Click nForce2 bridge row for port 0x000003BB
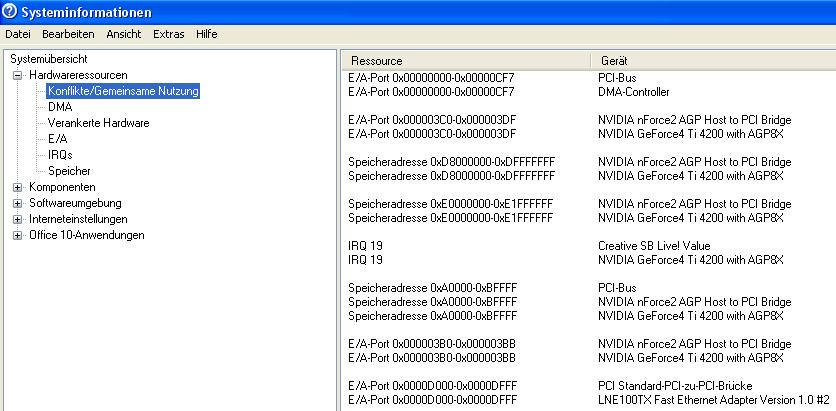 point(589,344)
